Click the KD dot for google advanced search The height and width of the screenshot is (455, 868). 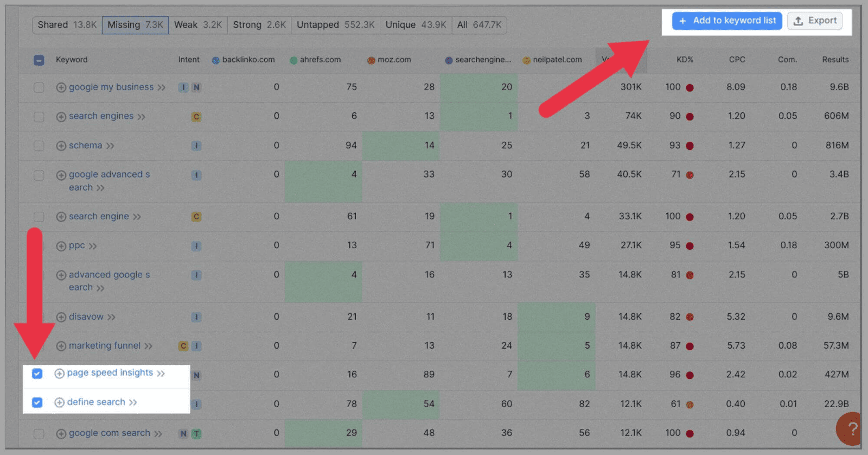[x=690, y=175]
